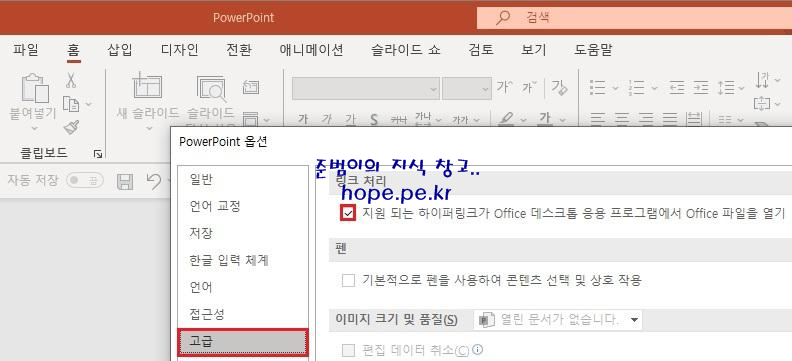Click the text highlight color pen icon
This screenshot has height=361, width=792.
coord(505,119)
